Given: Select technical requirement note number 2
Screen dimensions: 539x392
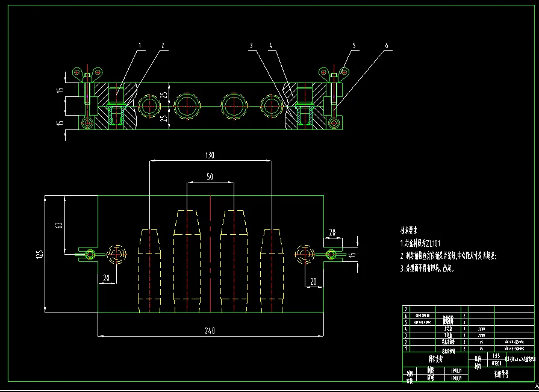Looking at the screenshot, I should point(449,256).
